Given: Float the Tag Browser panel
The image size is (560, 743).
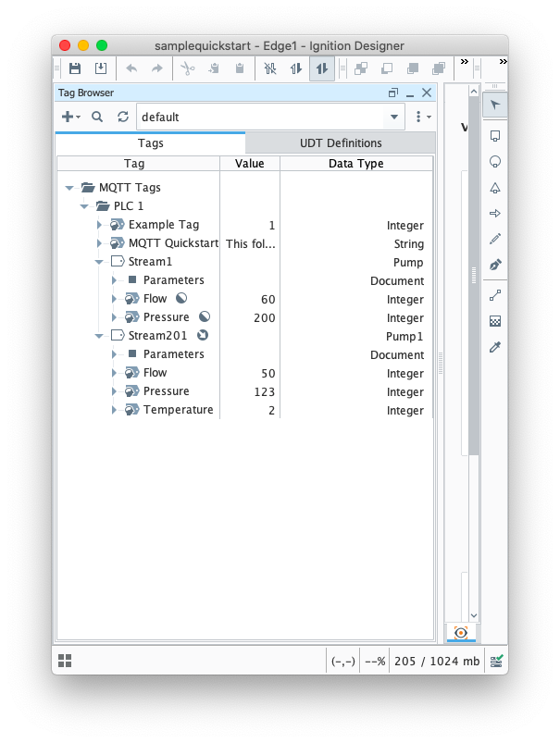Looking at the screenshot, I should [x=393, y=93].
